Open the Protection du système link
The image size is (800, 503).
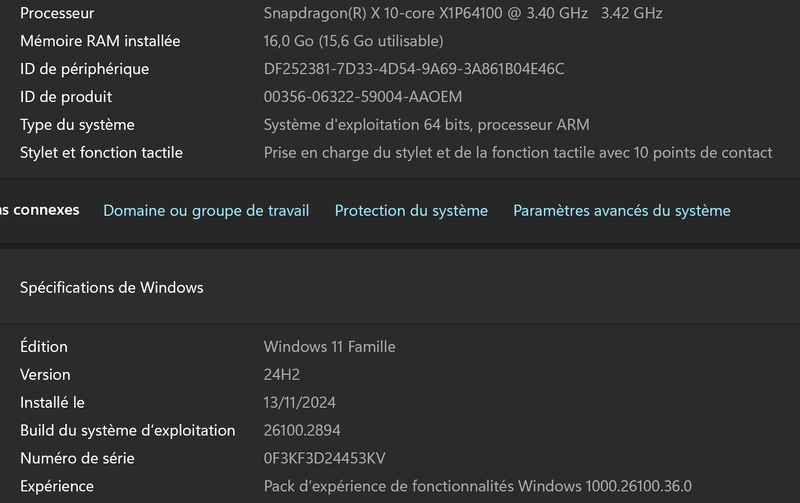pos(411,210)
